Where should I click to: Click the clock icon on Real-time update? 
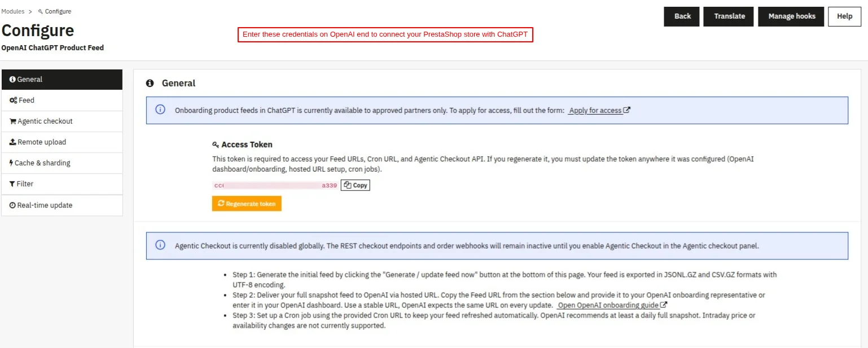tap(12, 206)
